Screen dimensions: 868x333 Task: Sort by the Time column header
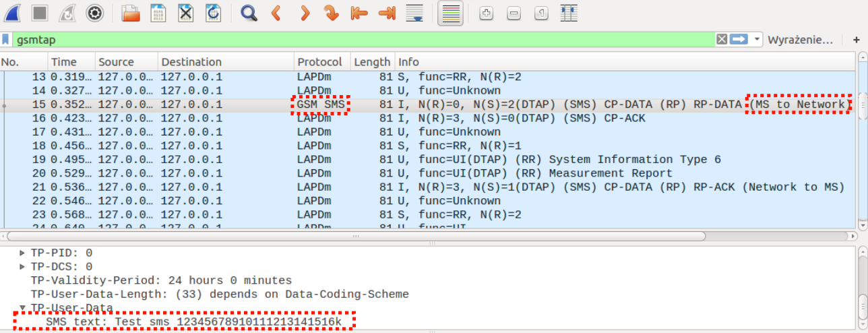point(71,62)
